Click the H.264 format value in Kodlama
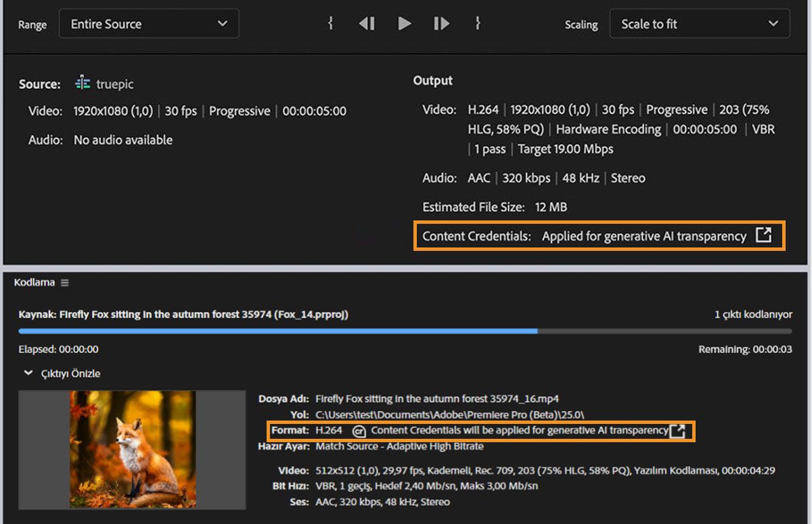This screenshot has height=524, width=812. (329, 431)
